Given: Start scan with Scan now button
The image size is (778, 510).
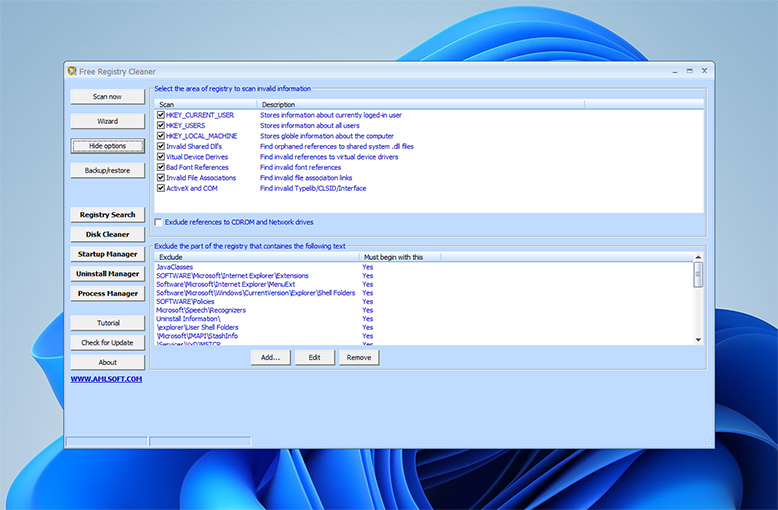Looking at the screenshot, I should coord(107,96).
